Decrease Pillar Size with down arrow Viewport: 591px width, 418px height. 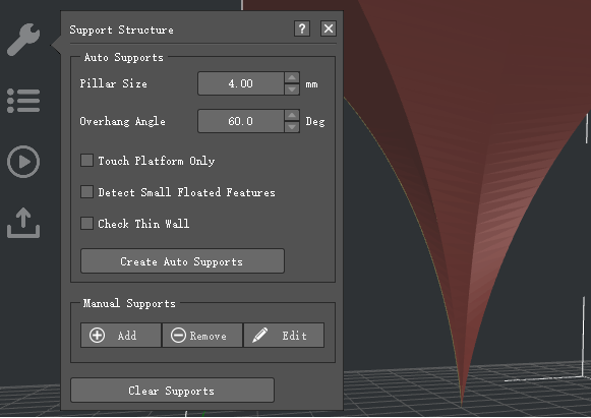[292, 89]
